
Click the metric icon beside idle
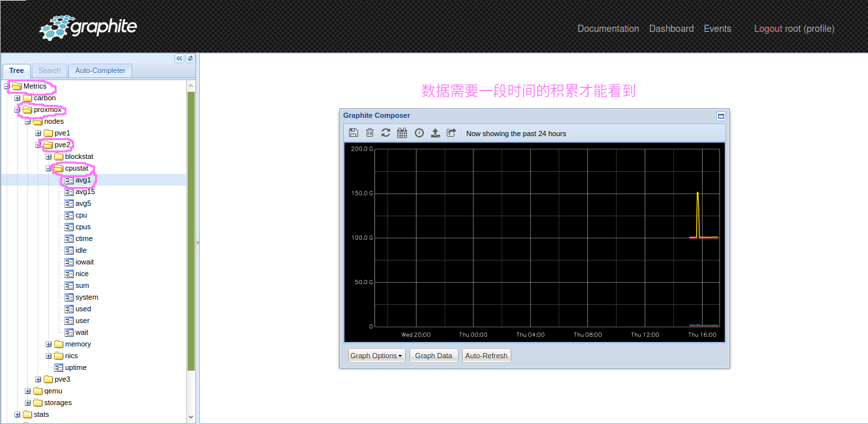[69, 250]
